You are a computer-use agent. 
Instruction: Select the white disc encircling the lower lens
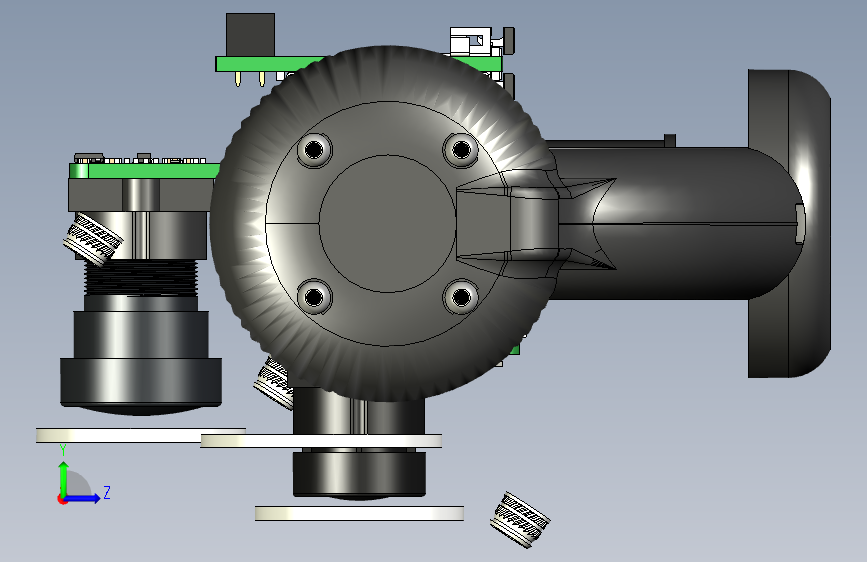pyautogui.click(x=321, y=441)
